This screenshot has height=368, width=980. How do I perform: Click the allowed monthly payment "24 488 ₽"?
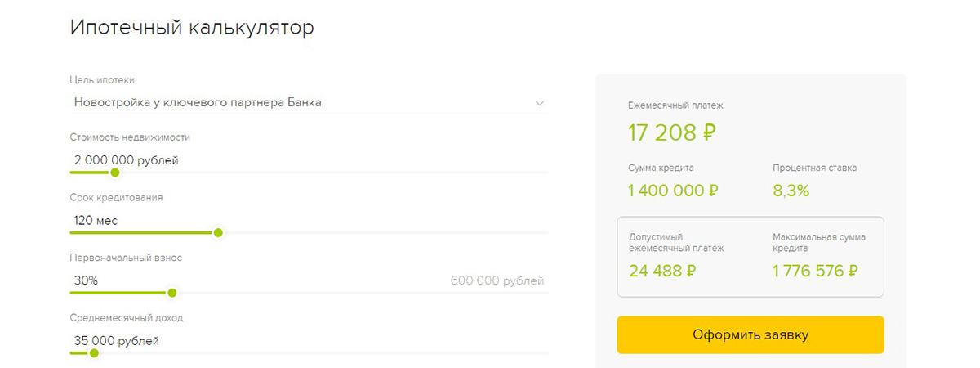tap(662, 272)
